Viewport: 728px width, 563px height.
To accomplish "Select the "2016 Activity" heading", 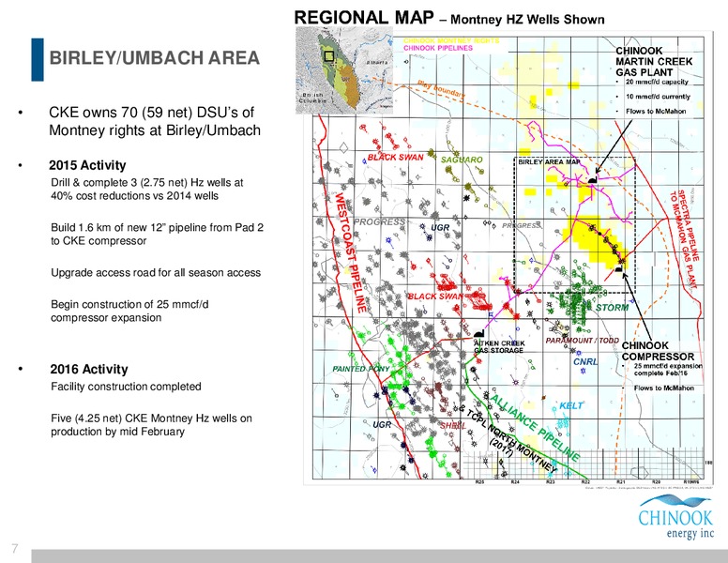I will [89, 370].
